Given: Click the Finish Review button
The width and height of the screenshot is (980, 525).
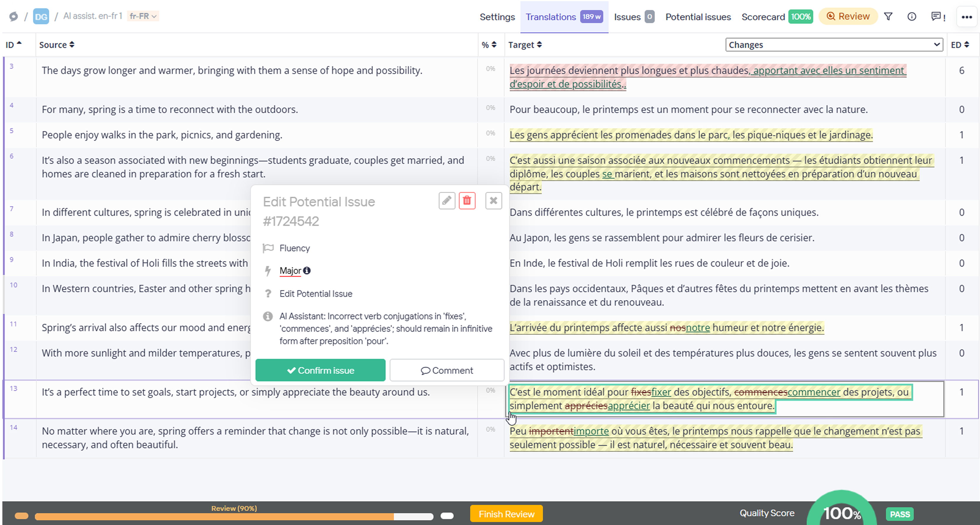Looking at the screenshot, I should [506, 514].
